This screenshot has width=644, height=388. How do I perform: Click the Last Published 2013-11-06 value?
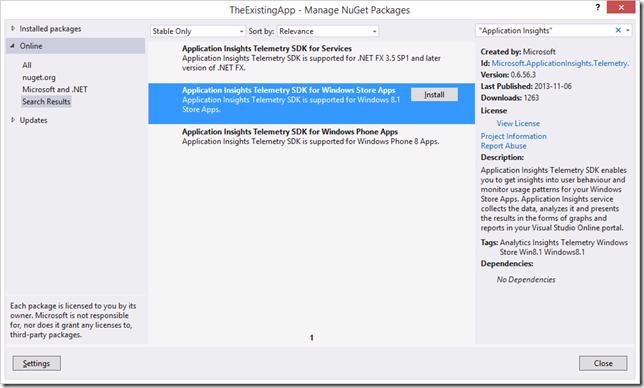coord(553,86)
